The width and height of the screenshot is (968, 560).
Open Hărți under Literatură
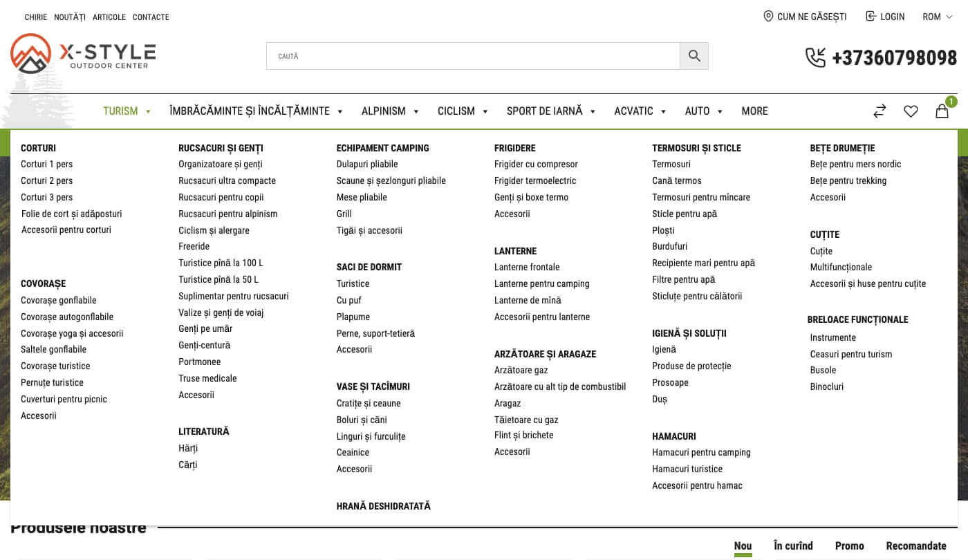click(x=188, y=448)
